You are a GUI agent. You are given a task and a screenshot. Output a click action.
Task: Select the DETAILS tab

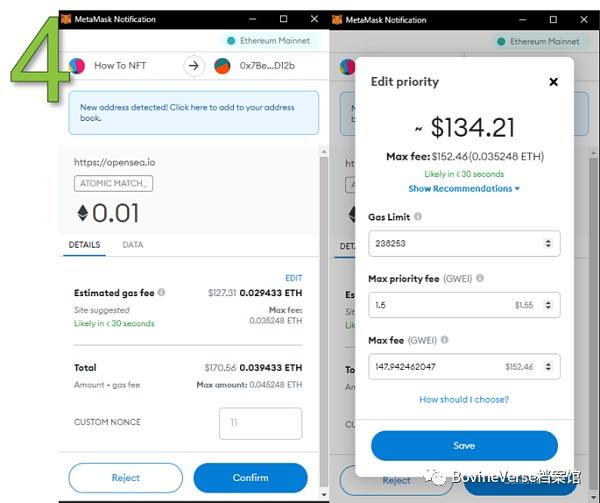click(84, 245)
